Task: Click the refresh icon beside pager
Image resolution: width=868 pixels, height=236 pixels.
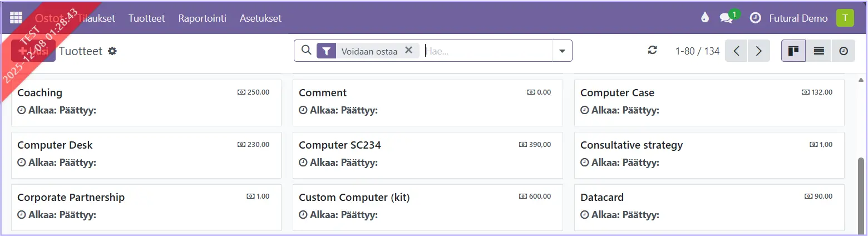Action: (653, 51)
